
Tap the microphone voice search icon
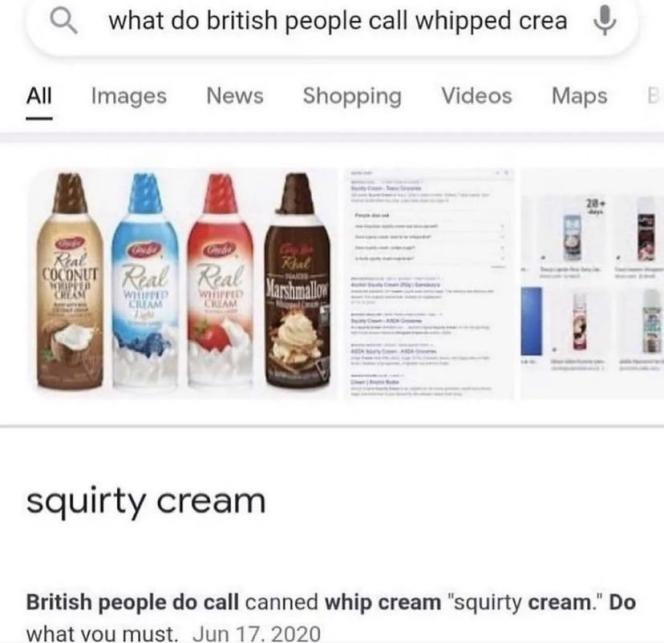(x=604, y=20)
